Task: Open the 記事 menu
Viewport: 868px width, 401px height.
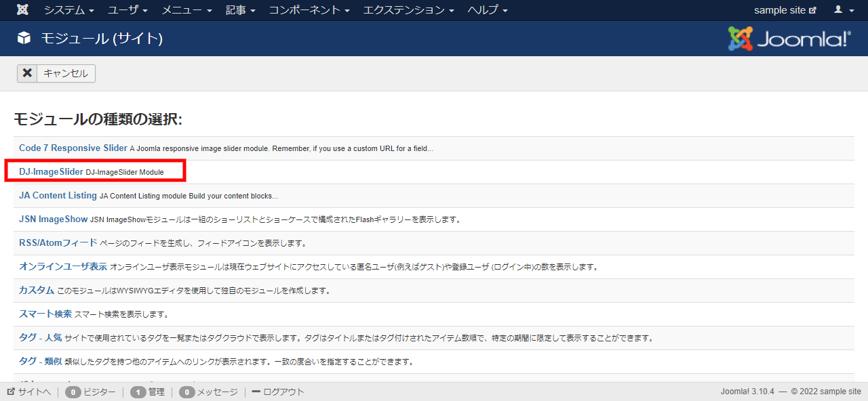Action: tap(241, 10)
